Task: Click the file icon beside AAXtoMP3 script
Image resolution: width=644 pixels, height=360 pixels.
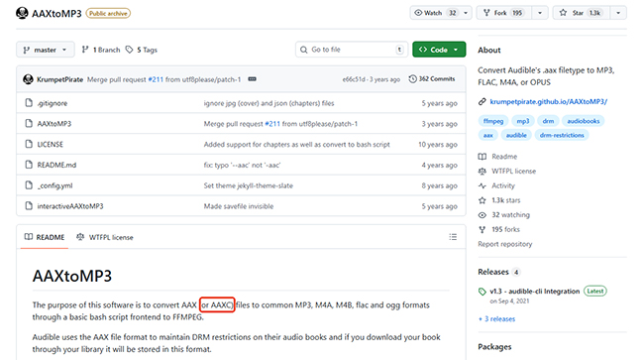Action: pos(29,123)
